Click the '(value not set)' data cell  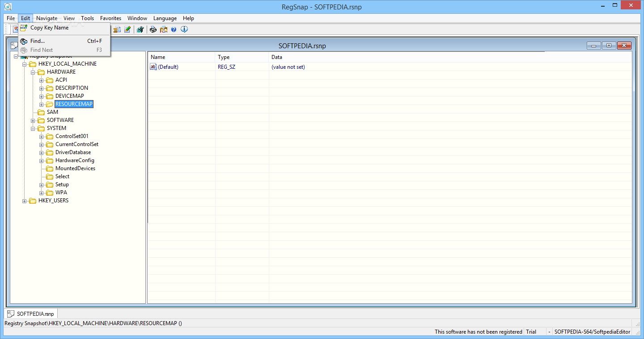[x=288, y=67]
